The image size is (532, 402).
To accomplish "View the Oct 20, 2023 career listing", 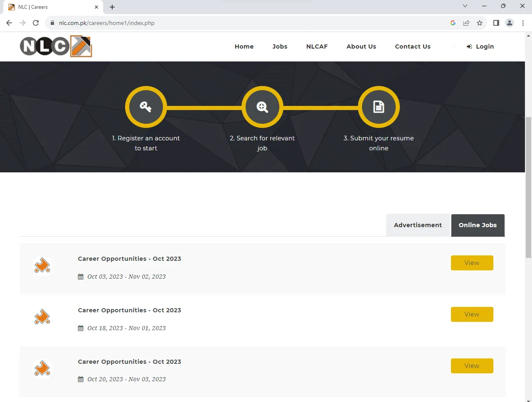I will 472,366.
